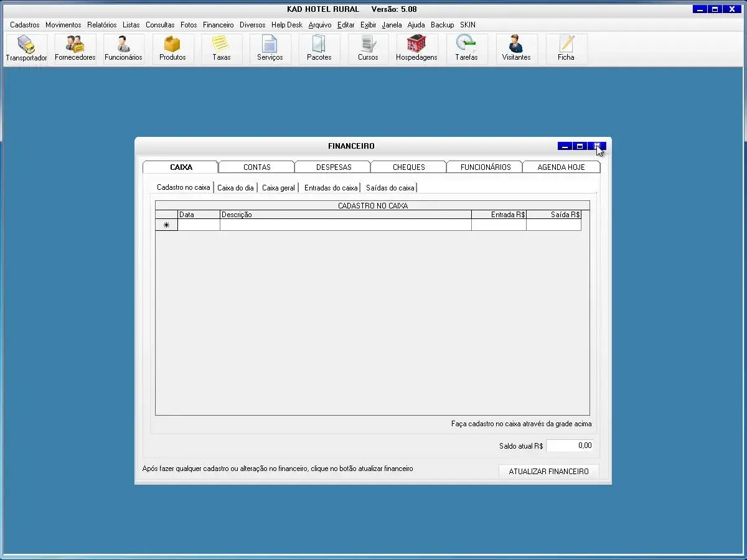The height and width of the screenshot is (560, 747).
Task: Open the Listas menu
Action: (x=131, y=25)
